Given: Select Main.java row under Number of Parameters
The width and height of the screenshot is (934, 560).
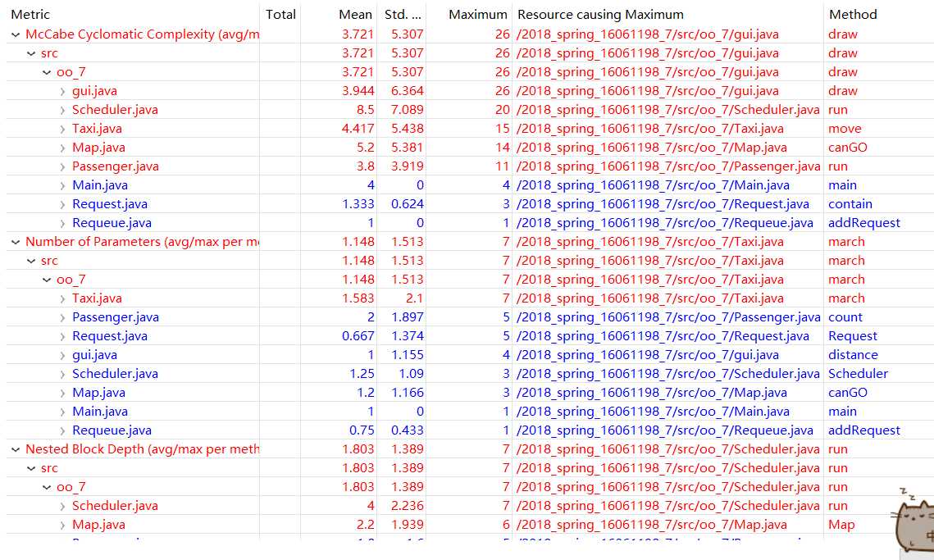Looking at the screenshot, I should pos(99,412).
